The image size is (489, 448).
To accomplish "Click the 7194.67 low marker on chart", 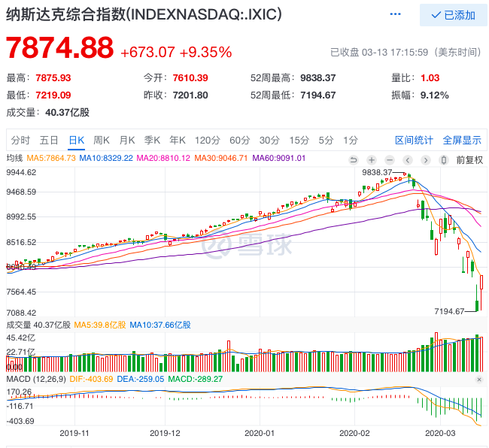I will click(449, 311).
